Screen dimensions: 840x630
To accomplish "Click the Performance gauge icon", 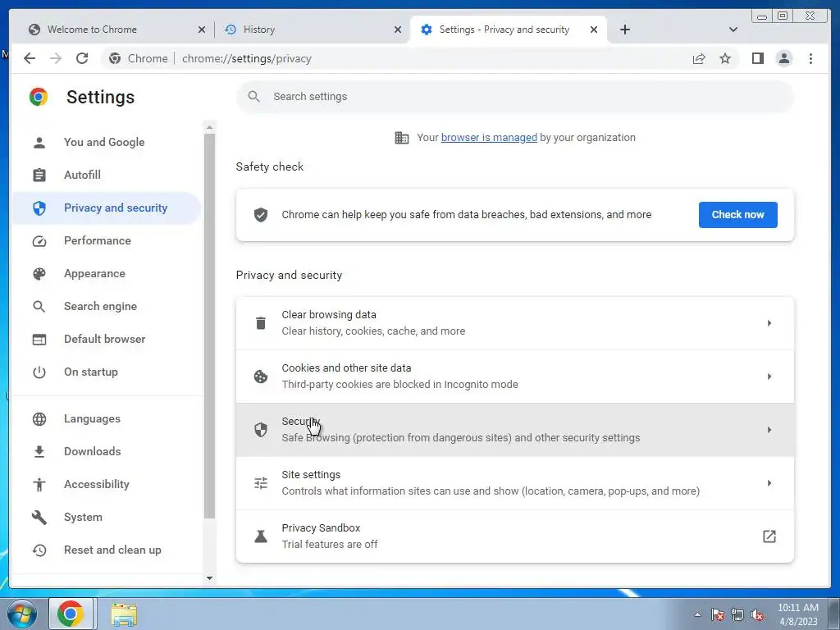I will 39,241.
